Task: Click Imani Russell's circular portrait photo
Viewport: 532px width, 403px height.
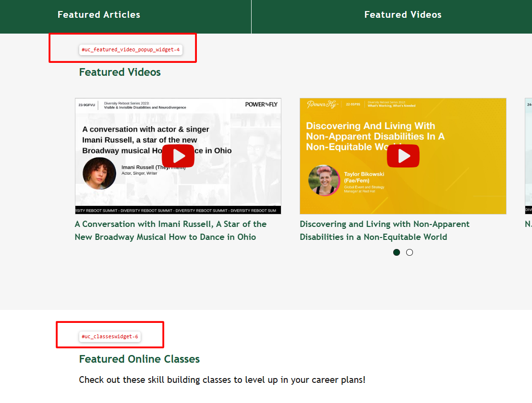Action: point(99,173)
